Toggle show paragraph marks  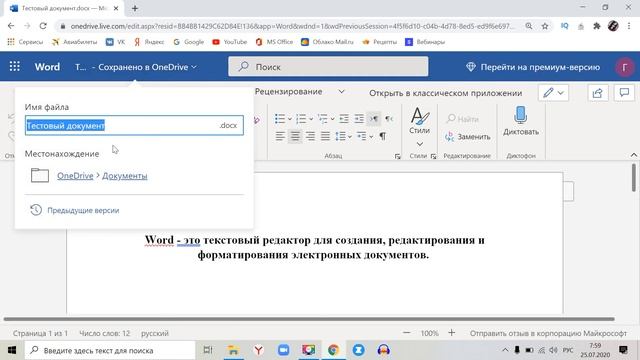[x=382, y=136]
